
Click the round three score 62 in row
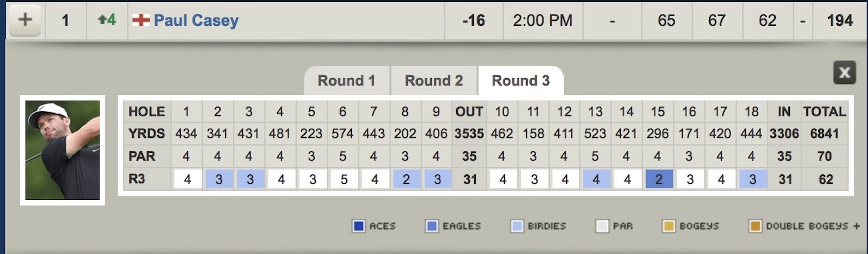pyautogui.click(x=767, y=20)
